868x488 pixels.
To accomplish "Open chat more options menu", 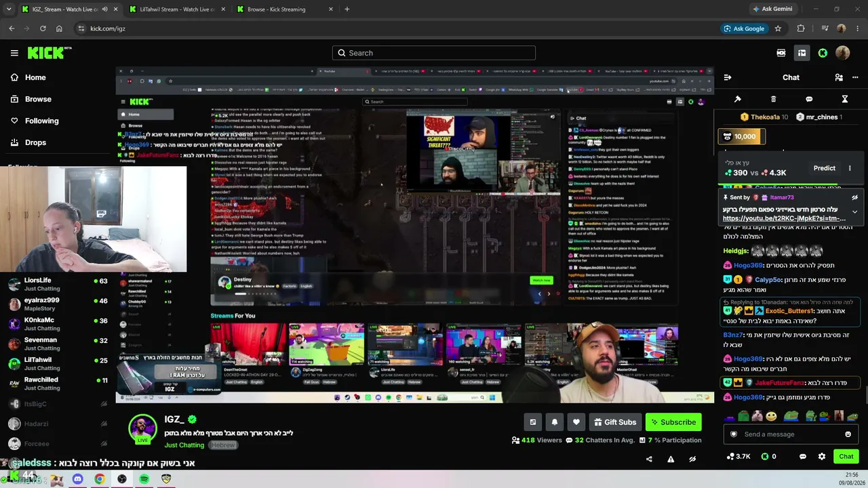I will 855,77.
